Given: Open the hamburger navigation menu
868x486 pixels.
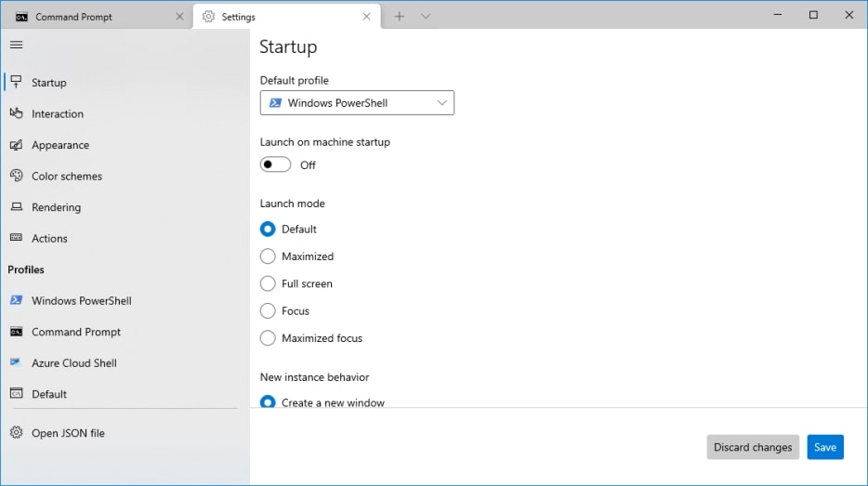Looking at the screenshot, I should point(16,45).
